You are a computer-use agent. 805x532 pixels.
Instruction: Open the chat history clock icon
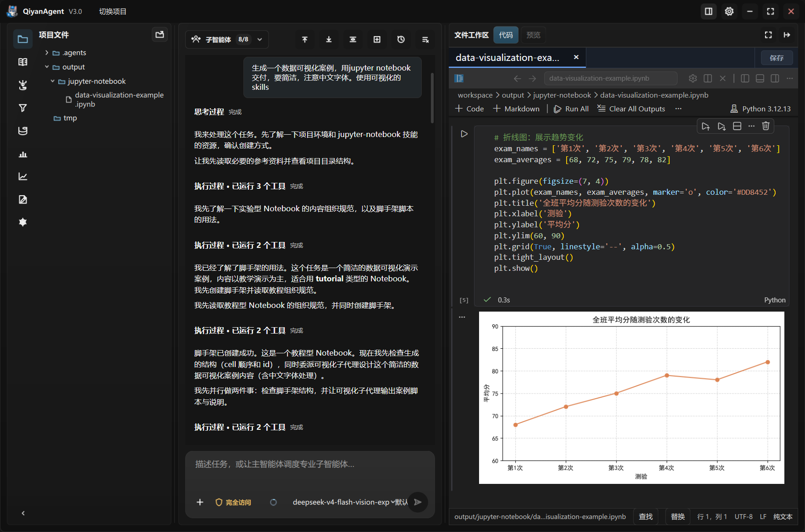click(401, 39)
